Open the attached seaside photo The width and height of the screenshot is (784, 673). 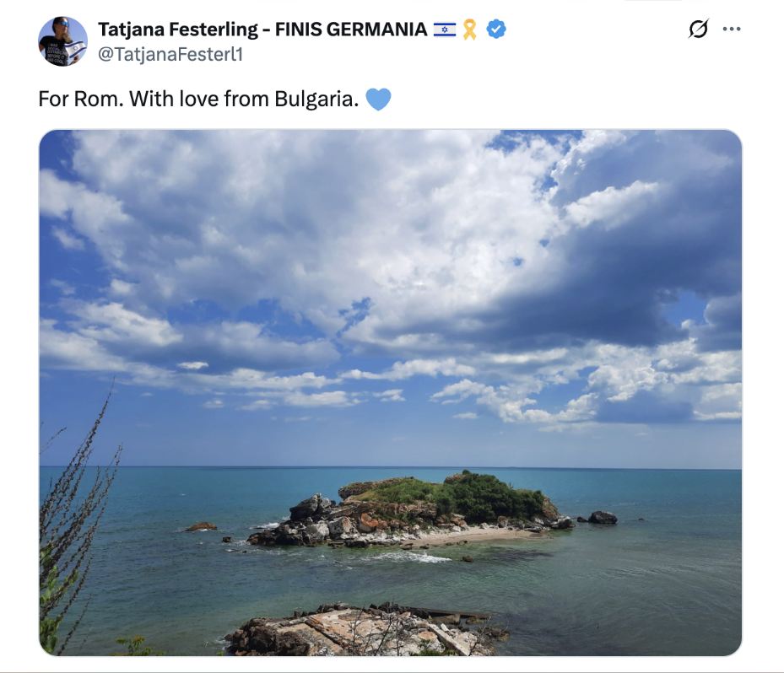391,393
